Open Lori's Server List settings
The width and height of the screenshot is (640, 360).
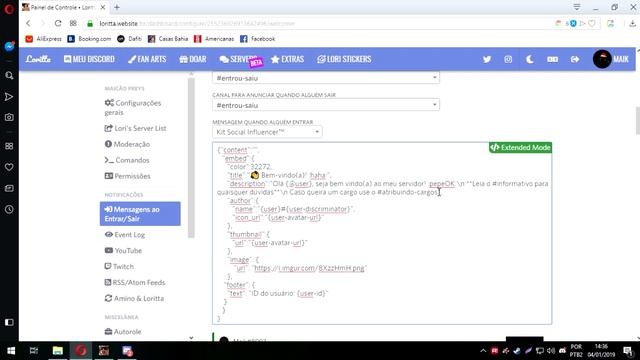(136, 128)
